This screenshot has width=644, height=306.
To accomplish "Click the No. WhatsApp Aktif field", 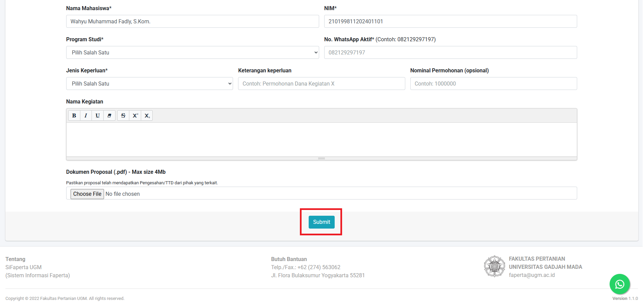I will point(450,52).
